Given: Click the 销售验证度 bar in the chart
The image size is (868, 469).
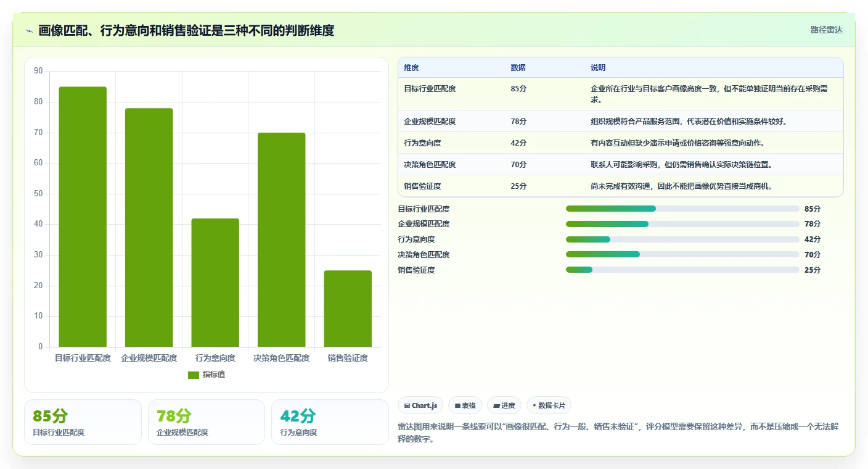Looking at the screenshot, I should [x=348, y=309].
